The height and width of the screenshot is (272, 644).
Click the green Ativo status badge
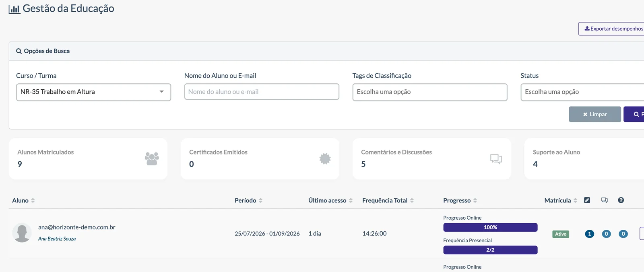(x=561, y=234)
